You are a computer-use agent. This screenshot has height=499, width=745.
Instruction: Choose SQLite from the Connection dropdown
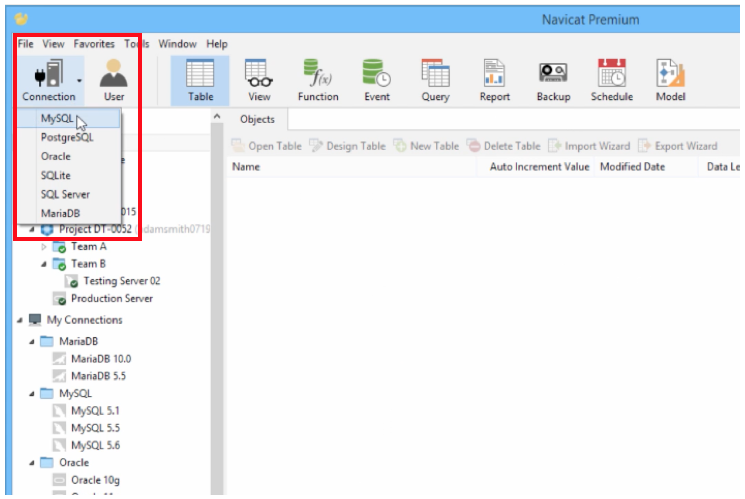(x=69, y=175)
